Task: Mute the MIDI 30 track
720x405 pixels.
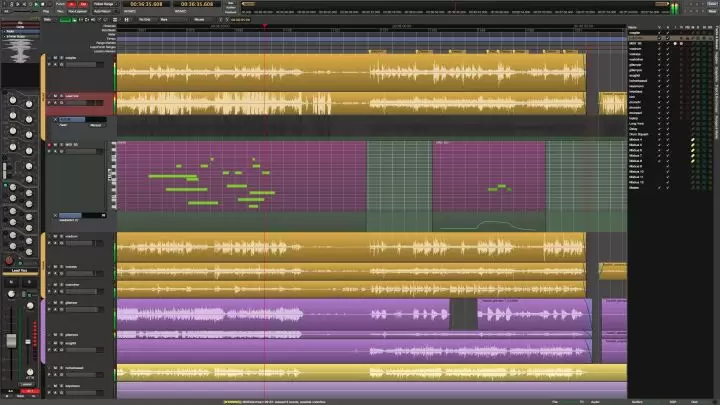Action: click(55, 144)
